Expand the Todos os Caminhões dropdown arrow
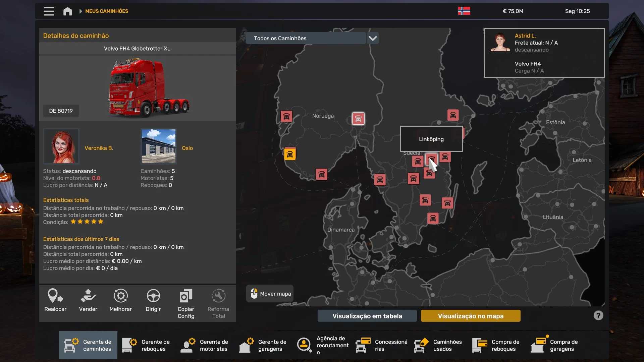This screenshot has width=644, height=362. pyautogui.click(x=373, y=38)
